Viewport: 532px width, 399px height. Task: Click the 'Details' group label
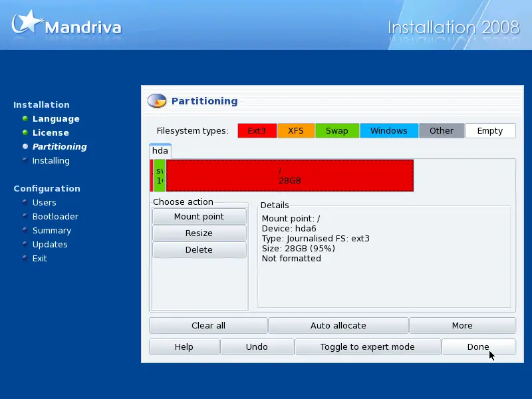click(x=275, y=205)
